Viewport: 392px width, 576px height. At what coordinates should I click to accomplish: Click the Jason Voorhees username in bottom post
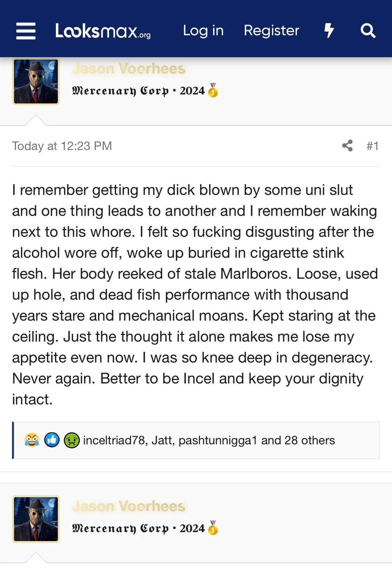pyautogui.click(x=128, y=506)
